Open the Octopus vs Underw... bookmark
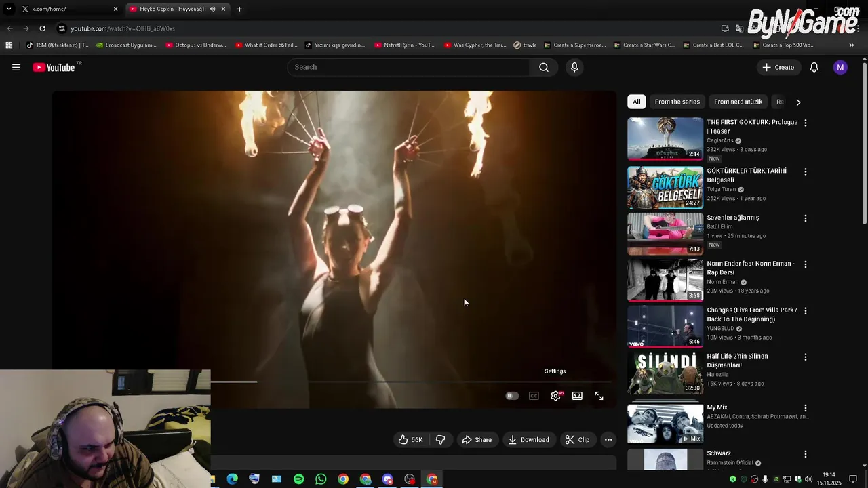 (x=195, y=45)
